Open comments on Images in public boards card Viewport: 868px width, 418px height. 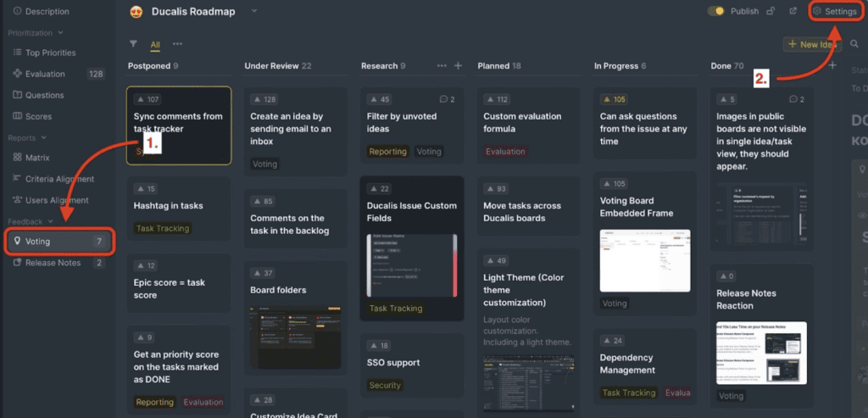click(x=797, y=100)
